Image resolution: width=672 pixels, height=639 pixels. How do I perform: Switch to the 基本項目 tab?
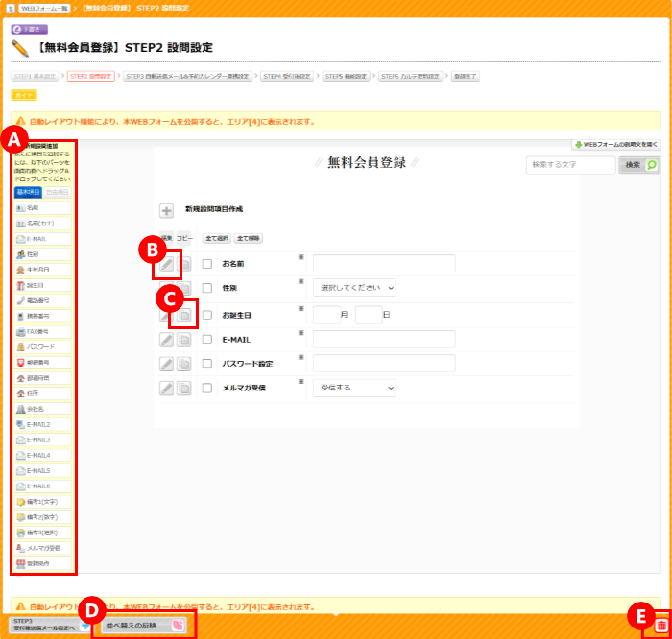click(x=28, y=192)
